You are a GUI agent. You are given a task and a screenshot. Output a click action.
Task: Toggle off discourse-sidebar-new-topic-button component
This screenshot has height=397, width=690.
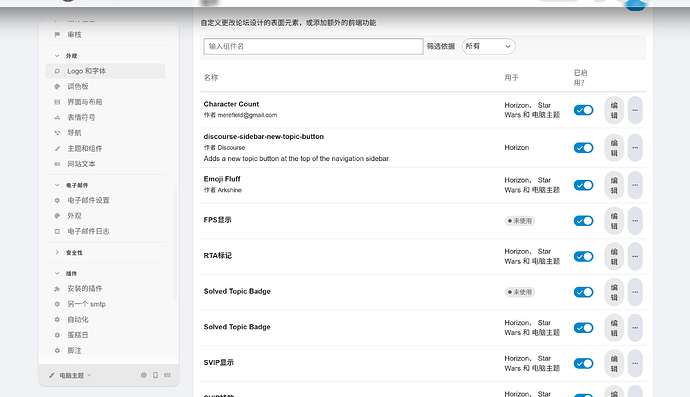[x=584, y=148]
